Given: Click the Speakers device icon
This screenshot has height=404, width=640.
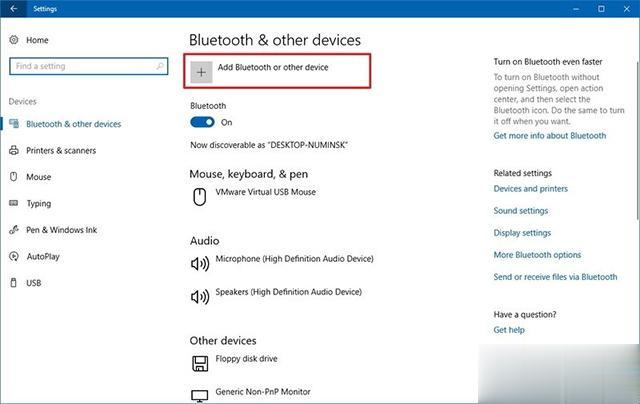Looking at the screenshot, I should click(200, 297).
